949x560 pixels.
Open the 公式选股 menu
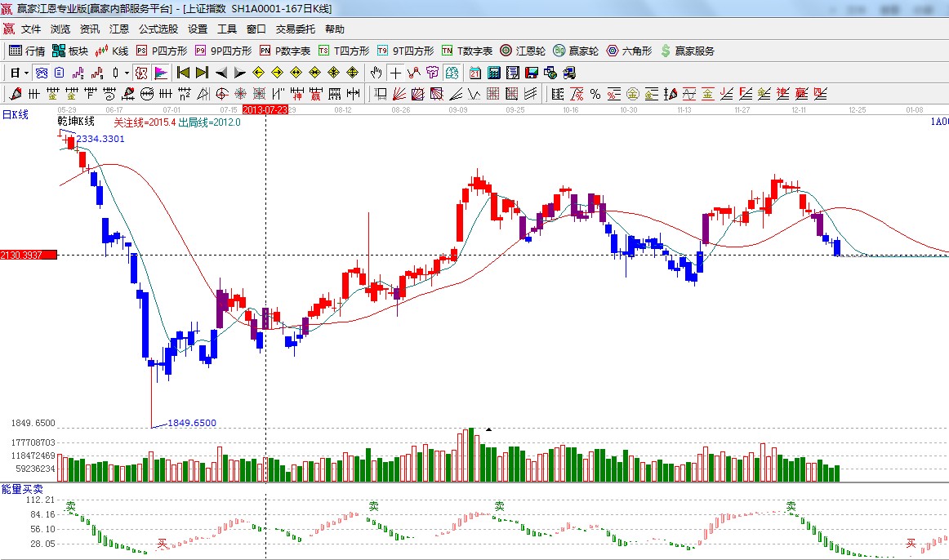(158, 29)
